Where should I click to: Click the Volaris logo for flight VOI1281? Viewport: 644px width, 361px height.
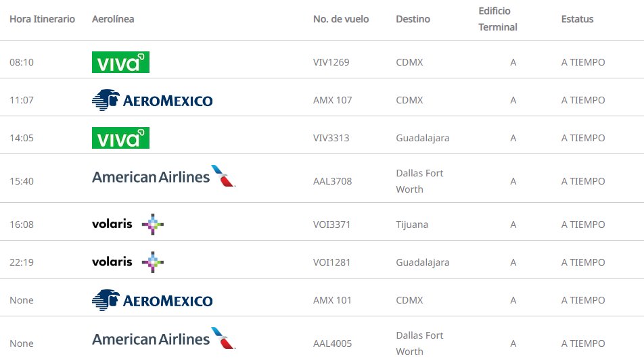coord(128,262)
